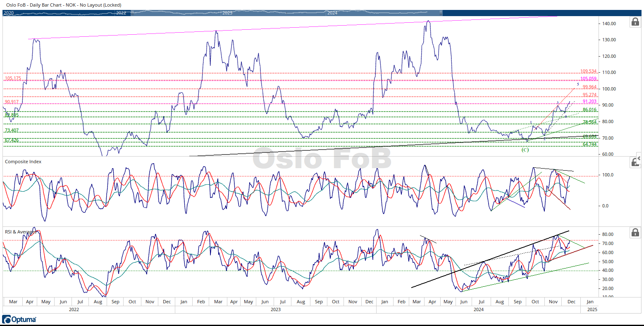Click the RSI & Averages panel label
Image resolution: width=644 pixels, height=326 pixels.
21,232
